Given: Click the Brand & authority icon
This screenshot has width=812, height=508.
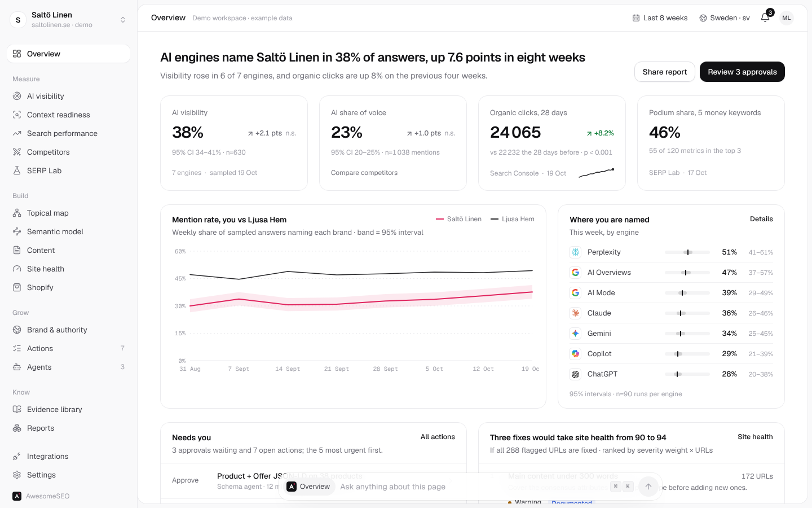Looking at the screenshot, I should (x=17, y=330).
